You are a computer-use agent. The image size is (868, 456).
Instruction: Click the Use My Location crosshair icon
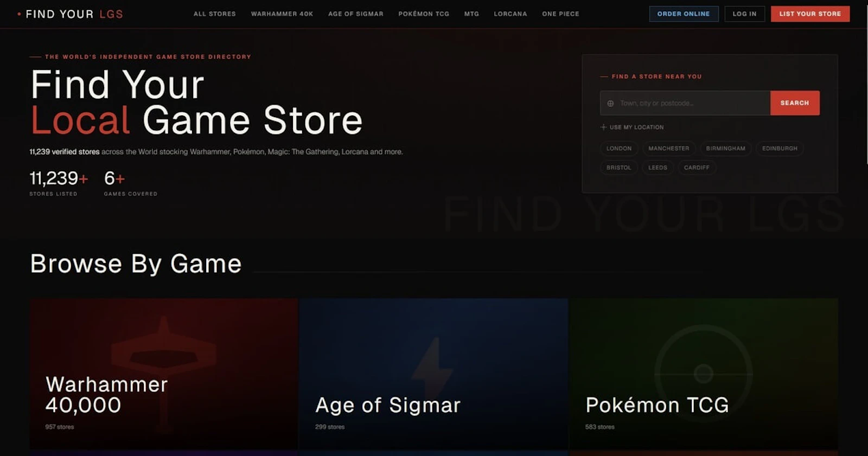click(603, 127)
